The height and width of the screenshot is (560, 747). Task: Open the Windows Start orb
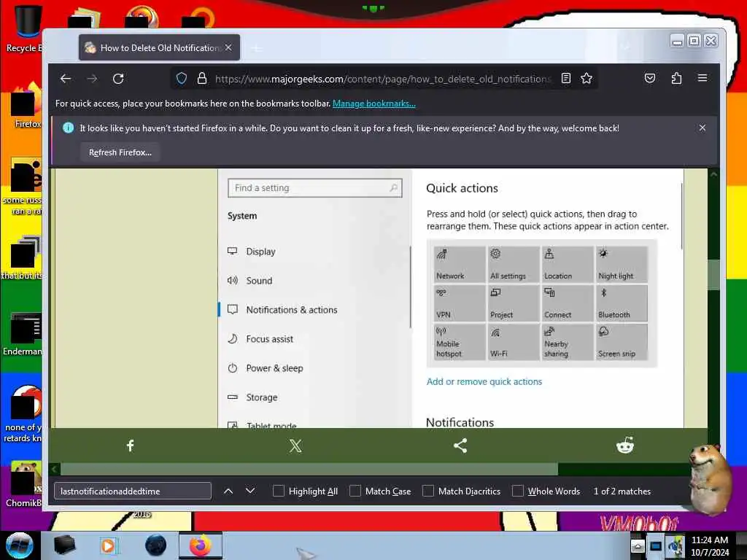(x=20, y=545)
